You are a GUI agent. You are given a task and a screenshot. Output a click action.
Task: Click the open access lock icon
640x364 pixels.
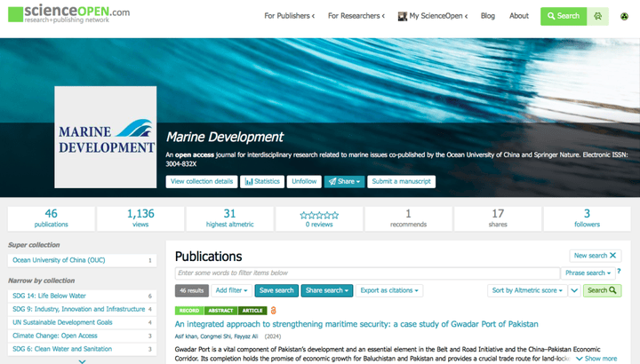(274, 311)
